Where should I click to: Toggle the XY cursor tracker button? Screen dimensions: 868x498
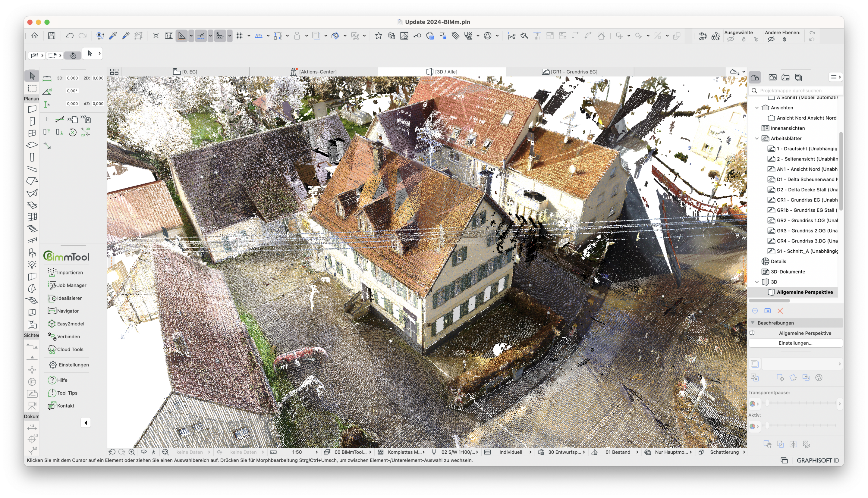pos(220,36)
